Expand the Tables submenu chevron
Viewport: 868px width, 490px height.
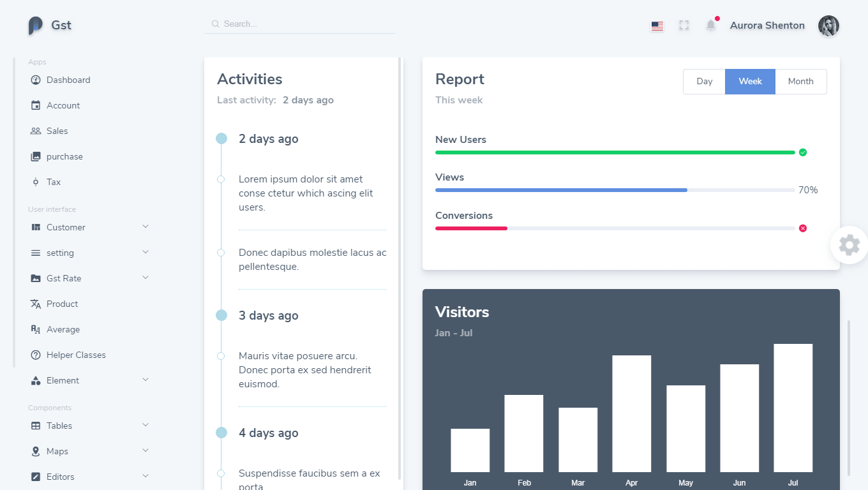click(x=146, y=425)
